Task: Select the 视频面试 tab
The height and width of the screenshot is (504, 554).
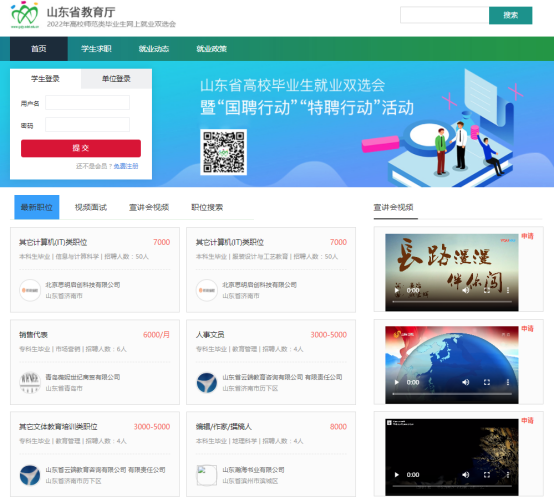Action: 91,207
